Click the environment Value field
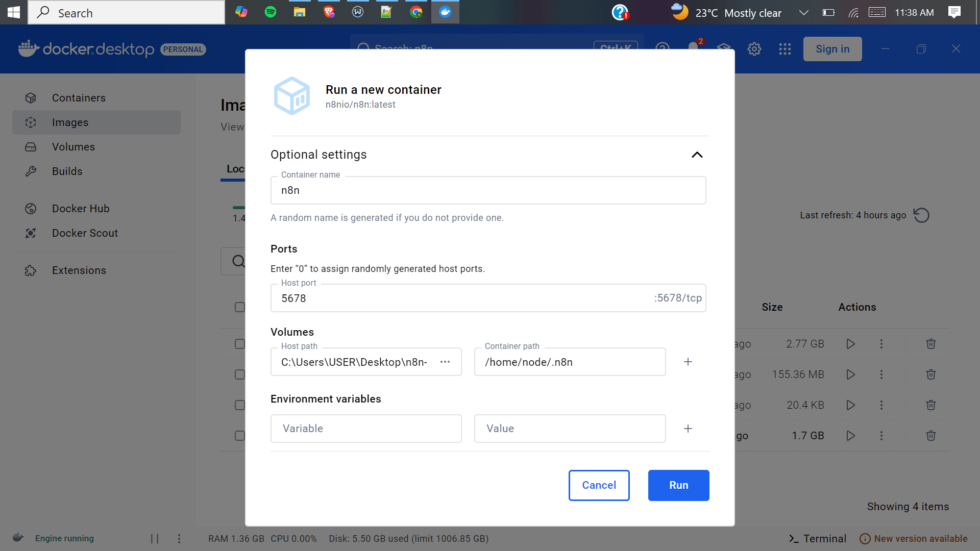 (570, 429)
